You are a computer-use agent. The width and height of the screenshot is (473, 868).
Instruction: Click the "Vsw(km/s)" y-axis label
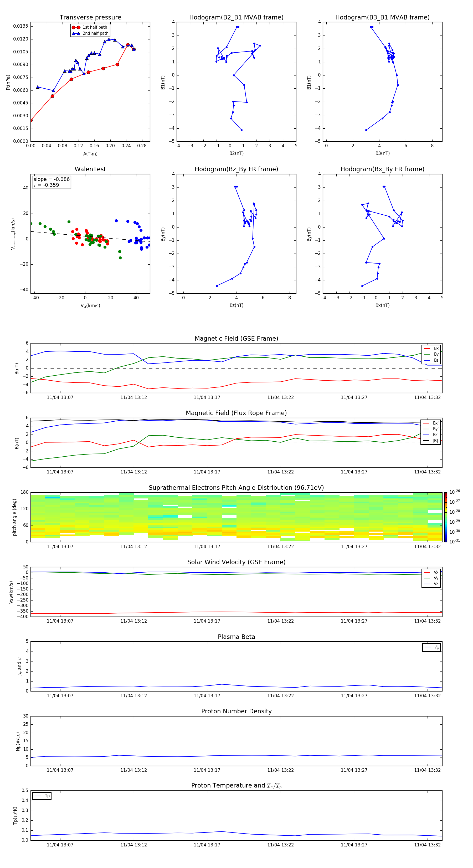(x=11, y=592)
